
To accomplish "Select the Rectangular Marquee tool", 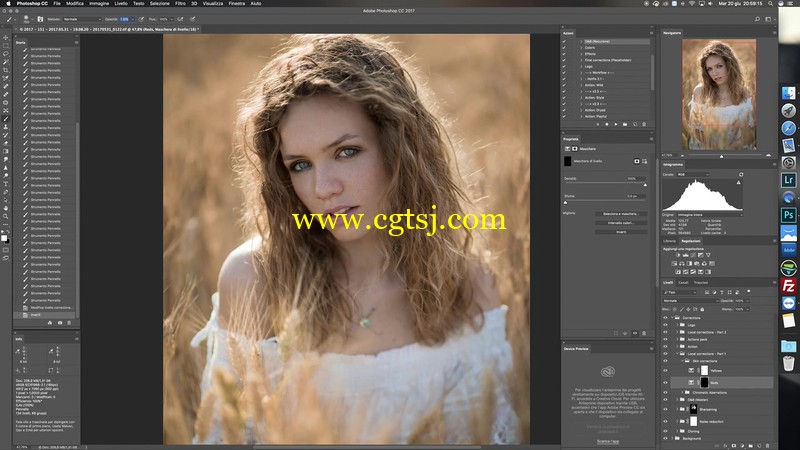I will 6,46.
